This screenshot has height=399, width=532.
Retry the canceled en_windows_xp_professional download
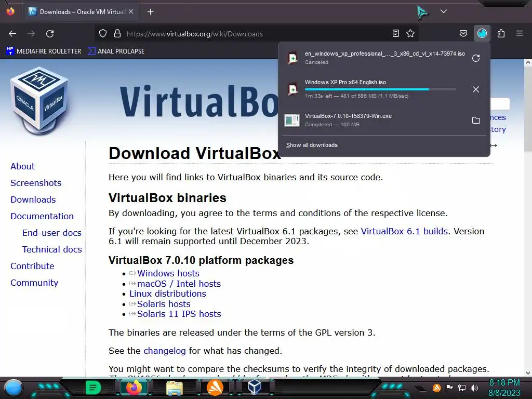(x=476, y=58)
